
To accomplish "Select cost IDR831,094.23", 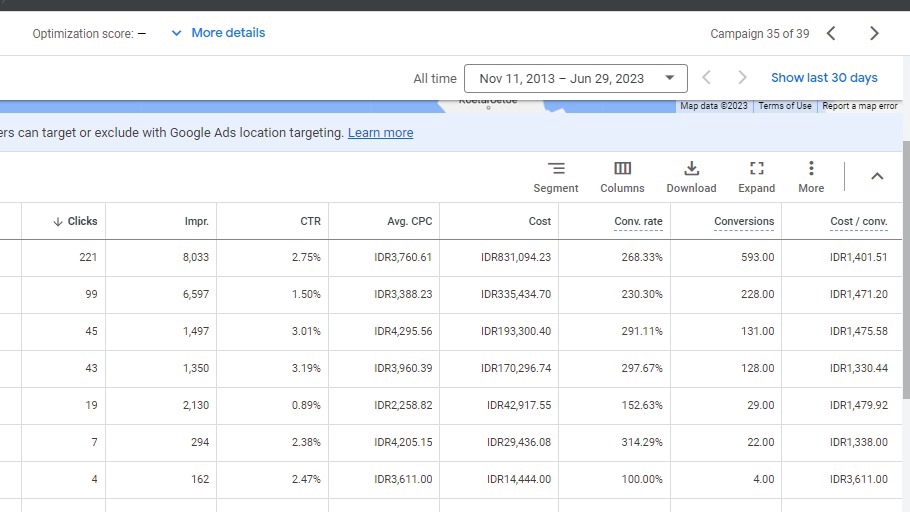I will [x=515, y=257].
